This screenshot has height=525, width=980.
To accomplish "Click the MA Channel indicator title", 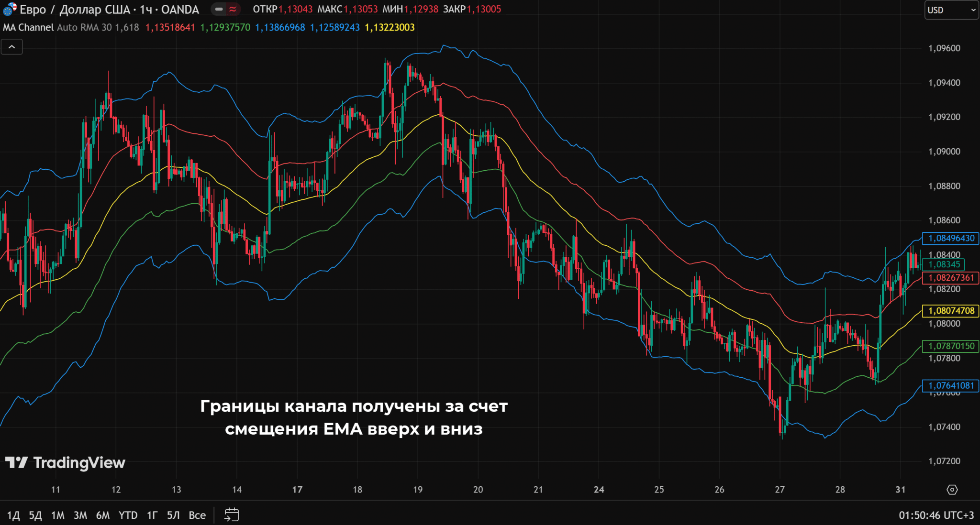I will pyautogui.click(x=28, y=27).
